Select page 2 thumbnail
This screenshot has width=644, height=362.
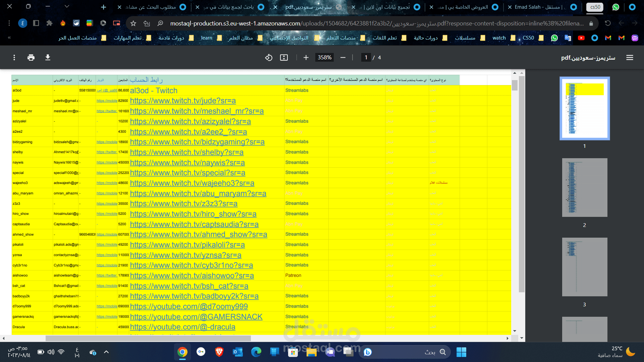(584, 188)
